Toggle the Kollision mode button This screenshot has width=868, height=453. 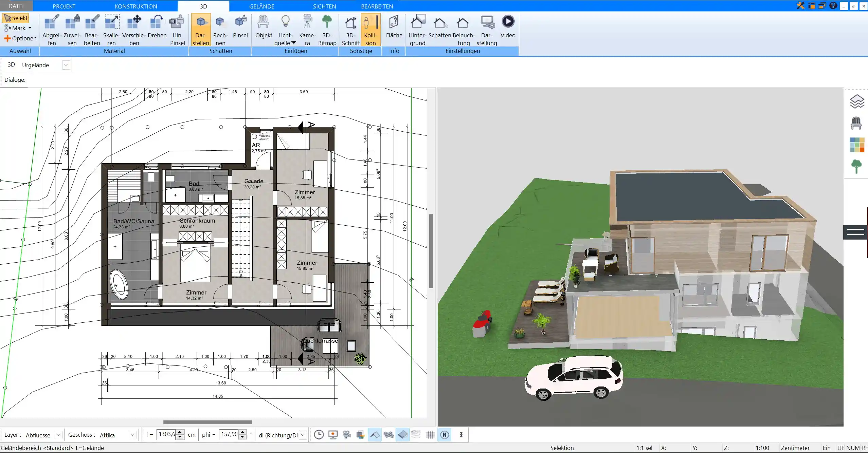pos(370,30)
